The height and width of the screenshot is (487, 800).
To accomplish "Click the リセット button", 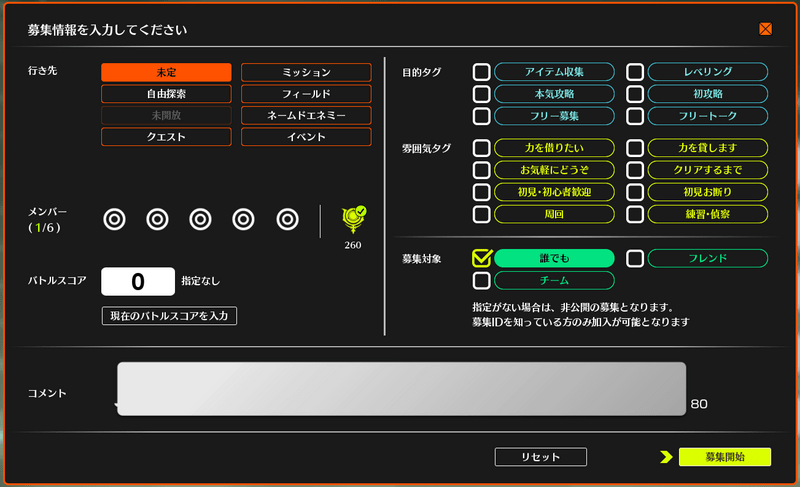I will 540,457.
